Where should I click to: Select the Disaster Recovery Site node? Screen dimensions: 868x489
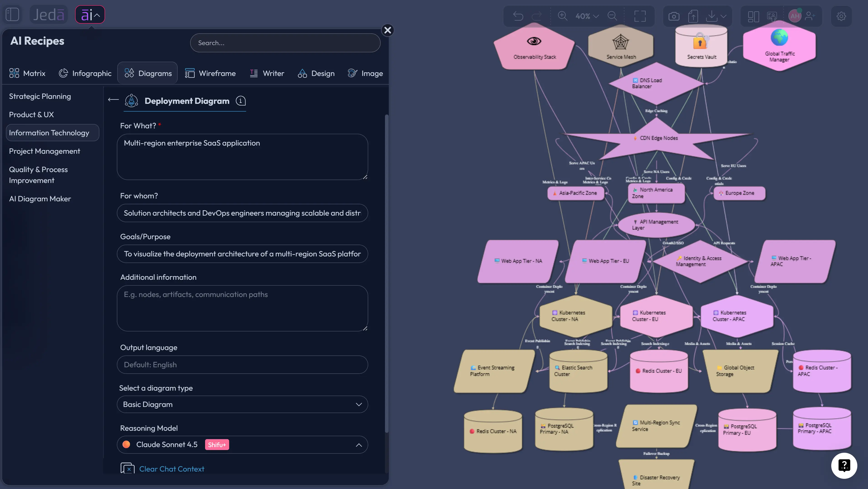click(656, 474)
